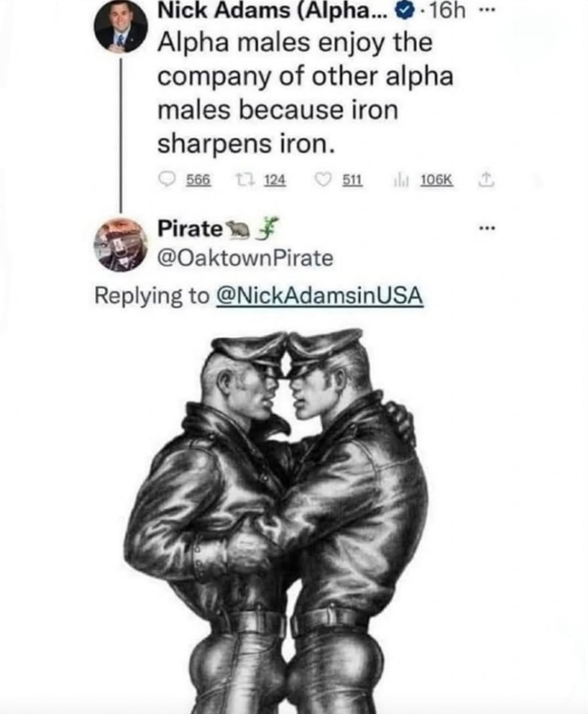
Task: Open the 106K views count
Action: 437,180
